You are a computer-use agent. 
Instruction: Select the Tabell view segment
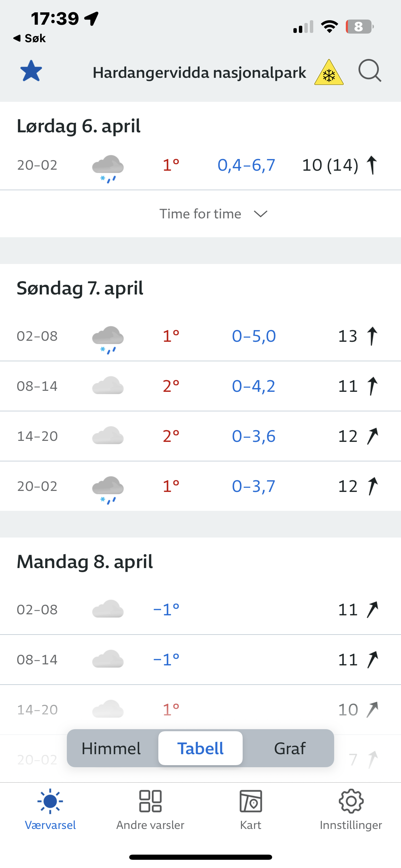(x=200, y=748)
